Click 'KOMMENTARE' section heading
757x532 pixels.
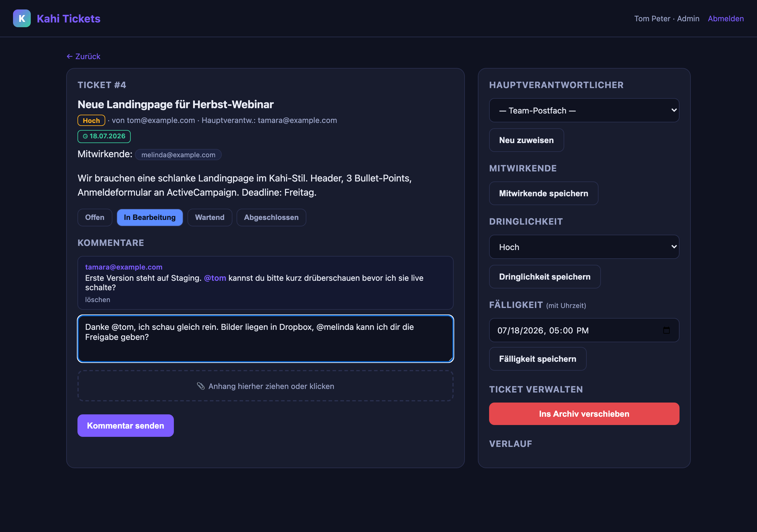[111, 243]
